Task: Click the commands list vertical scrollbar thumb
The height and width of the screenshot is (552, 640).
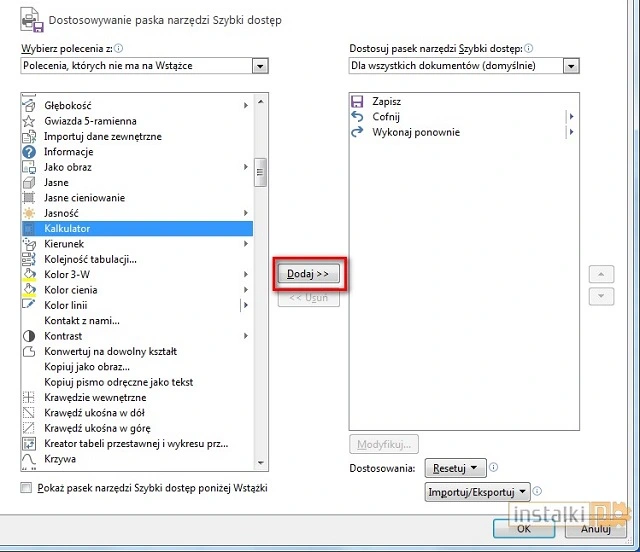Action: click(x=260, y=173)
